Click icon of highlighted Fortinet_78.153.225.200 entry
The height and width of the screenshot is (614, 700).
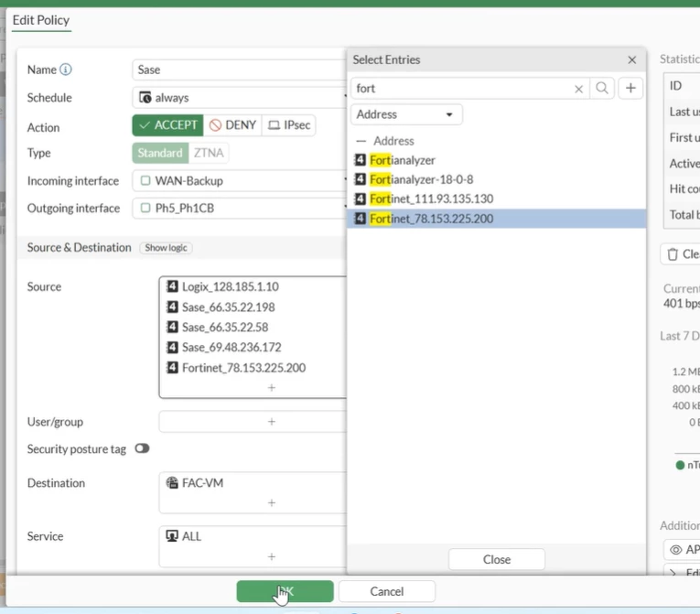click(360, 219)
